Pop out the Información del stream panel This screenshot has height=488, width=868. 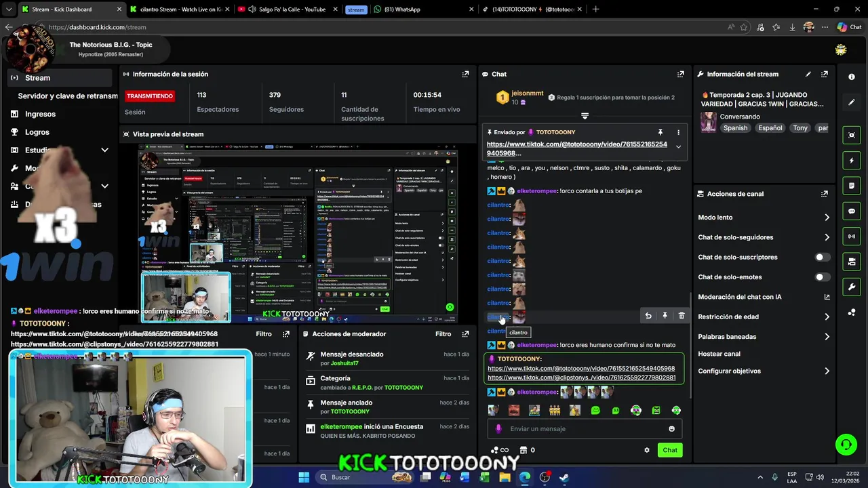pos(825,74)
